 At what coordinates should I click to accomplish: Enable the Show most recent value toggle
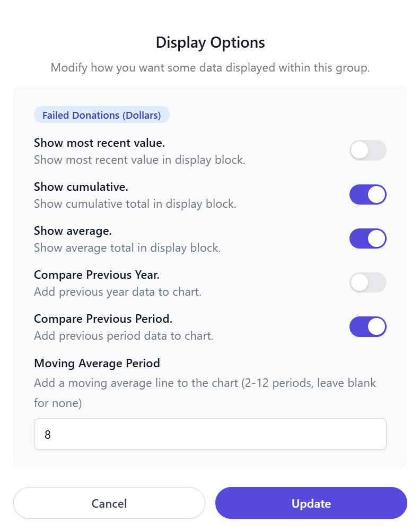(x=367, y=151)
